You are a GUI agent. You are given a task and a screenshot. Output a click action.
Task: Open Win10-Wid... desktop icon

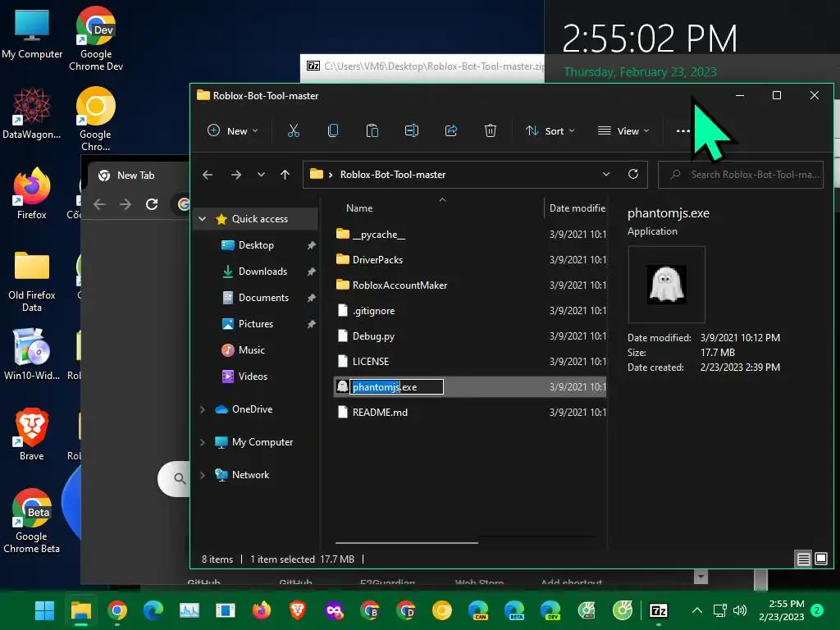click(32, 354)
